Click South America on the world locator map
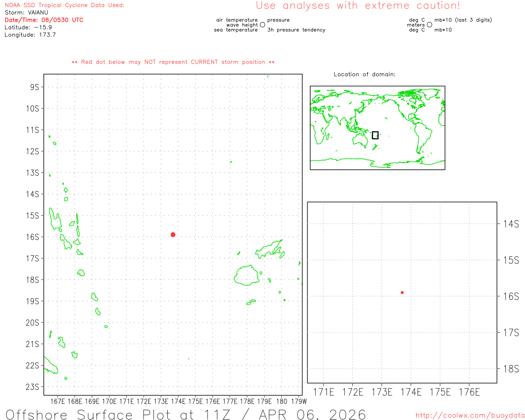 tap(422, 135)
